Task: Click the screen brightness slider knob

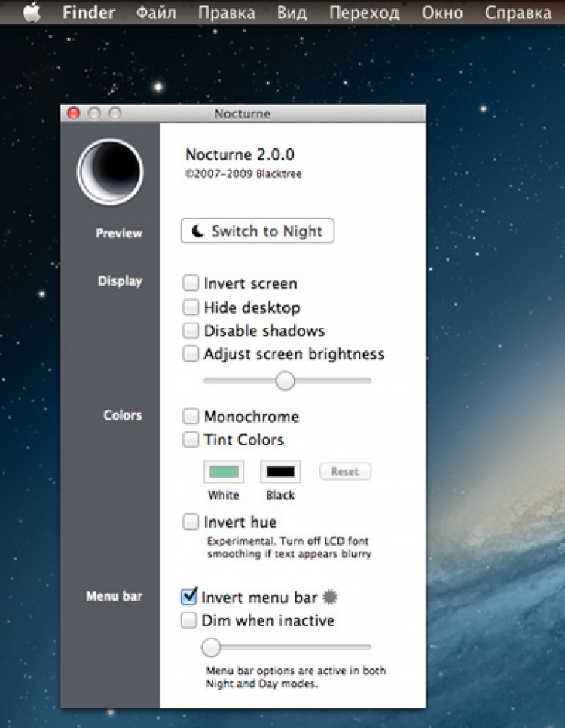Action: click(285, 381)
